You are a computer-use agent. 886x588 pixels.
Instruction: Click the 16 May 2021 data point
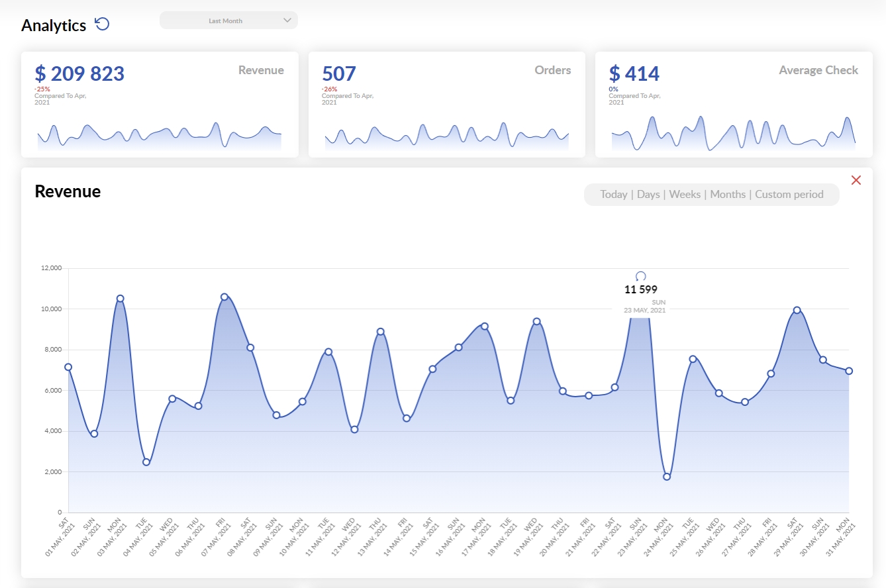click(x=458, y=347)
